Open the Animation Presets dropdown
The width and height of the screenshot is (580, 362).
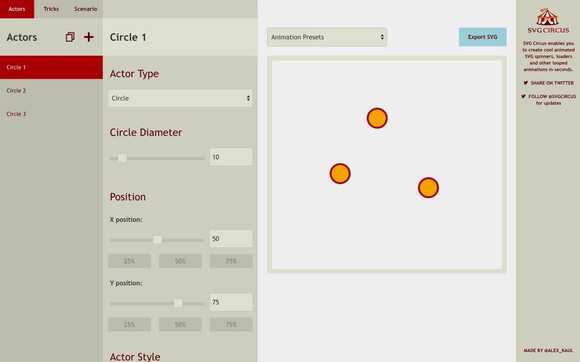327,37
